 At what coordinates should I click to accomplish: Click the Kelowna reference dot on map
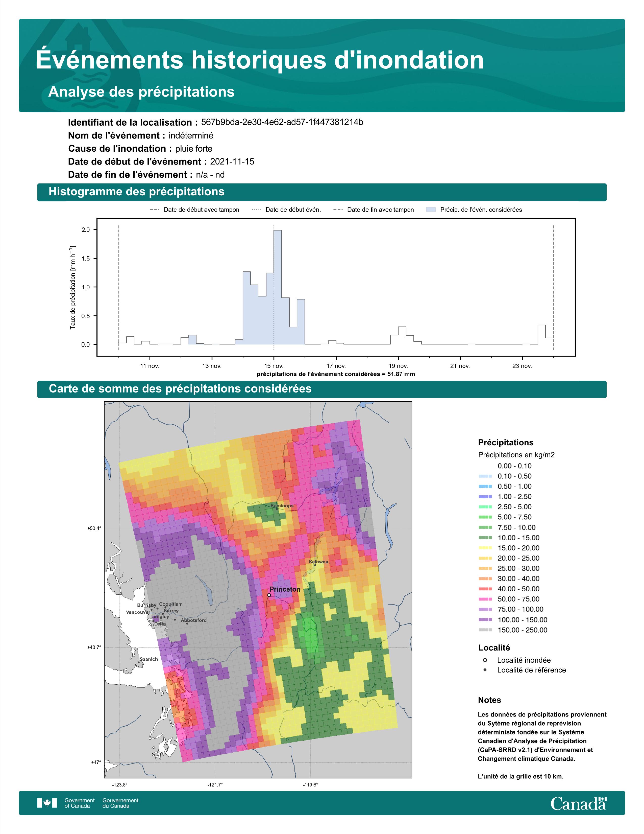tap(315, 565)
